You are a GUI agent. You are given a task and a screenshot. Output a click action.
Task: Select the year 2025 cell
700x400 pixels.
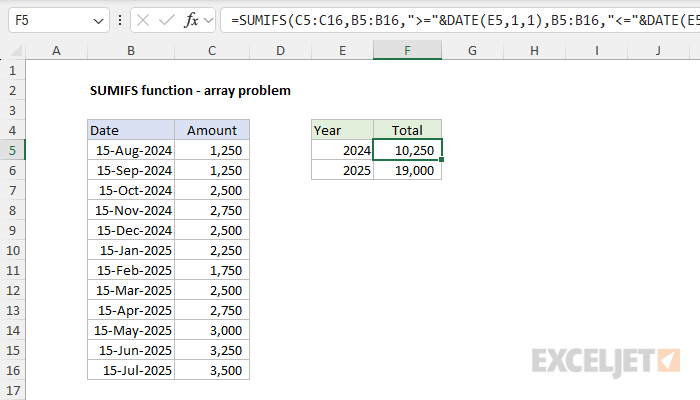point(342,170)
